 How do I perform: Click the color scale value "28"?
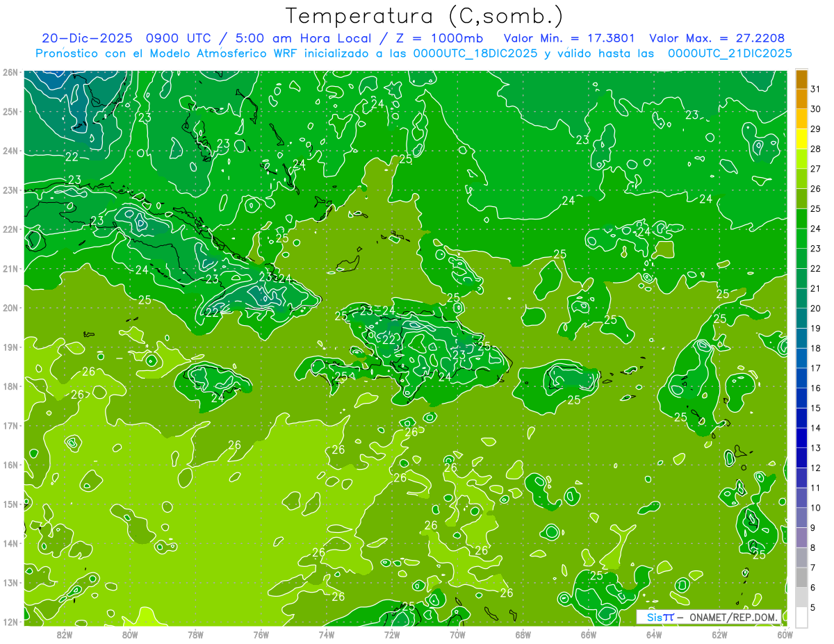point(815,149)
